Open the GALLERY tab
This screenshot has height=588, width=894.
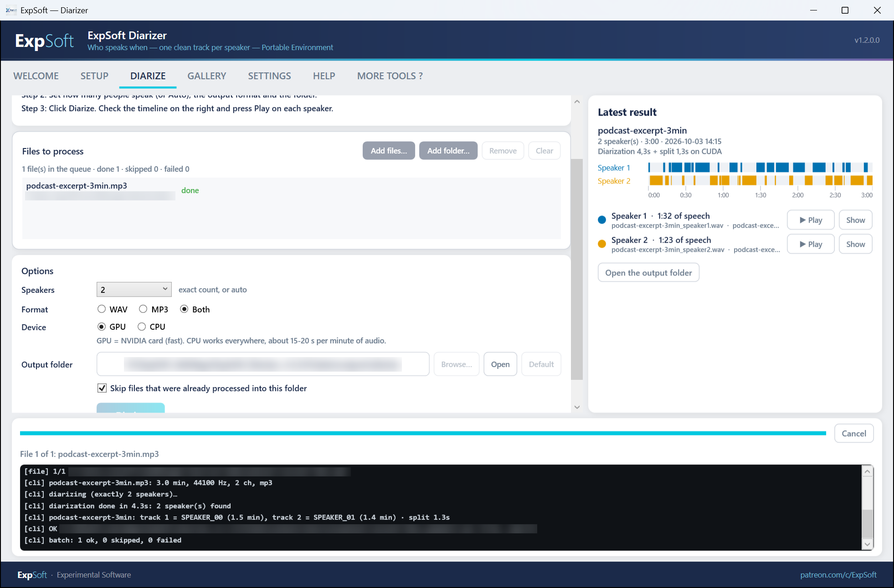207,76
